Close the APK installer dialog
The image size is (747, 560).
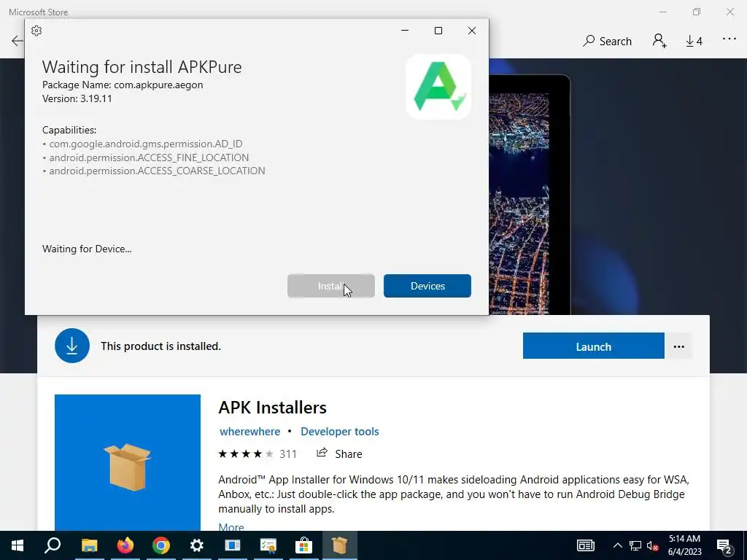(472, 31)
